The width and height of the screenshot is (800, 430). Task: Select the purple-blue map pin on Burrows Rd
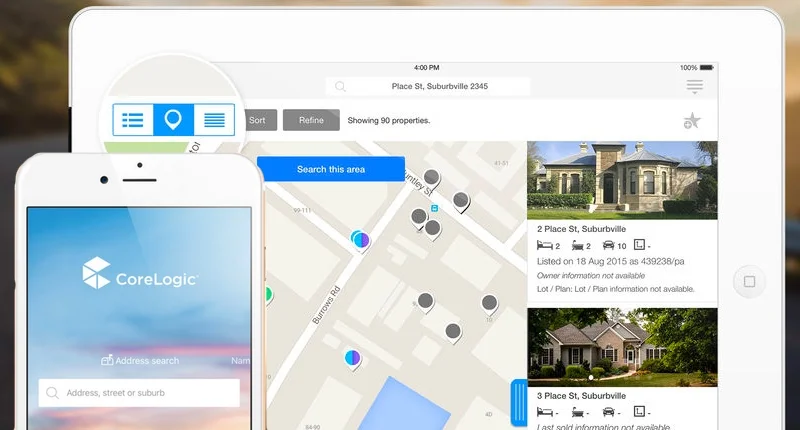[x=360, y=239]
